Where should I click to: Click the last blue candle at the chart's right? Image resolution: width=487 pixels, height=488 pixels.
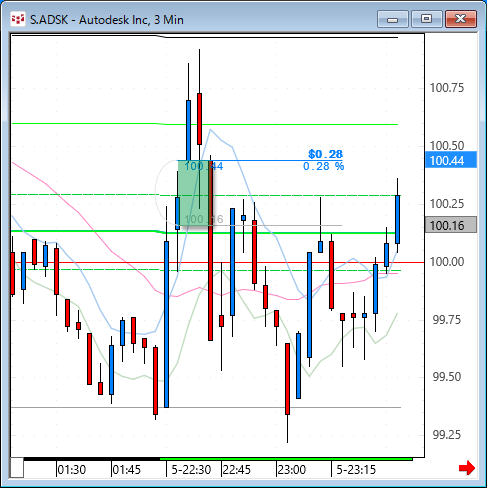397,219
